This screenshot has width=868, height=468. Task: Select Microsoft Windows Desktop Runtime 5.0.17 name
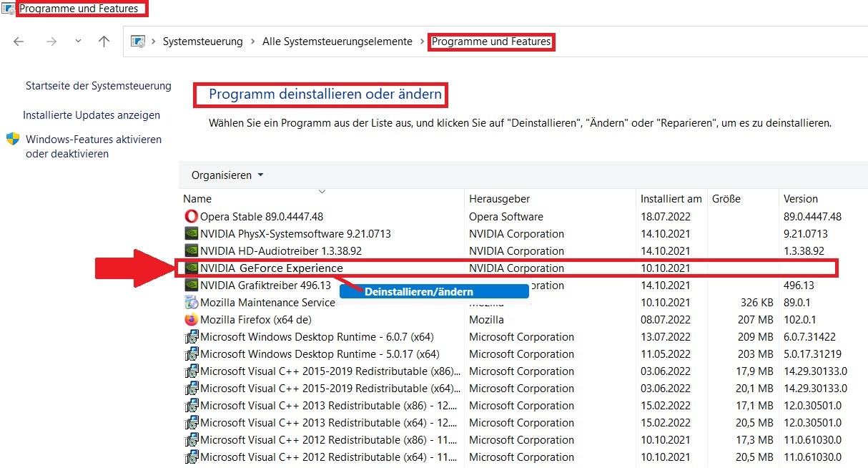coord(320,354)
